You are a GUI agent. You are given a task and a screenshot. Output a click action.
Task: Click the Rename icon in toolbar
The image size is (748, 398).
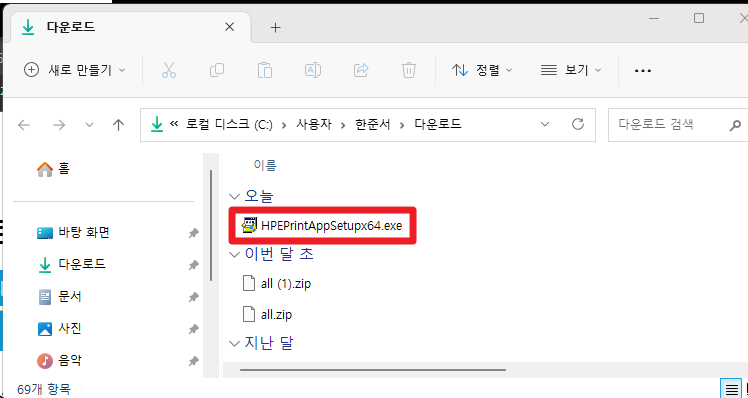point(312,71)
